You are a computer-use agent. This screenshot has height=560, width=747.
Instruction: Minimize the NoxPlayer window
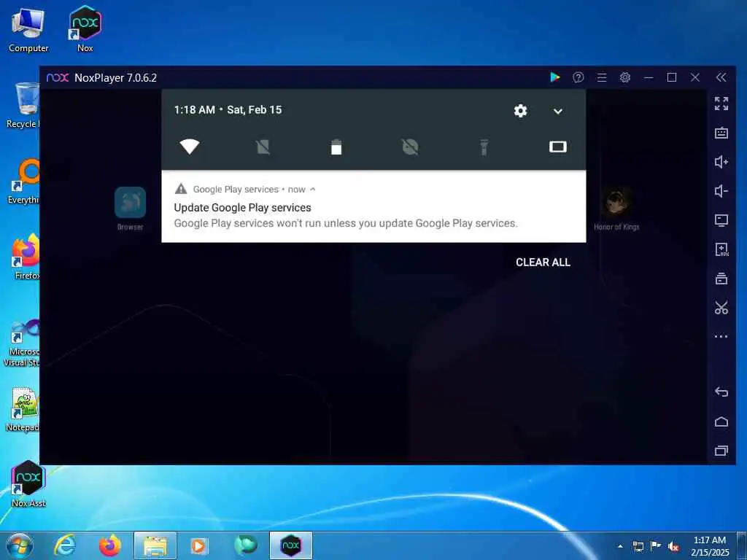coord(649,77)
